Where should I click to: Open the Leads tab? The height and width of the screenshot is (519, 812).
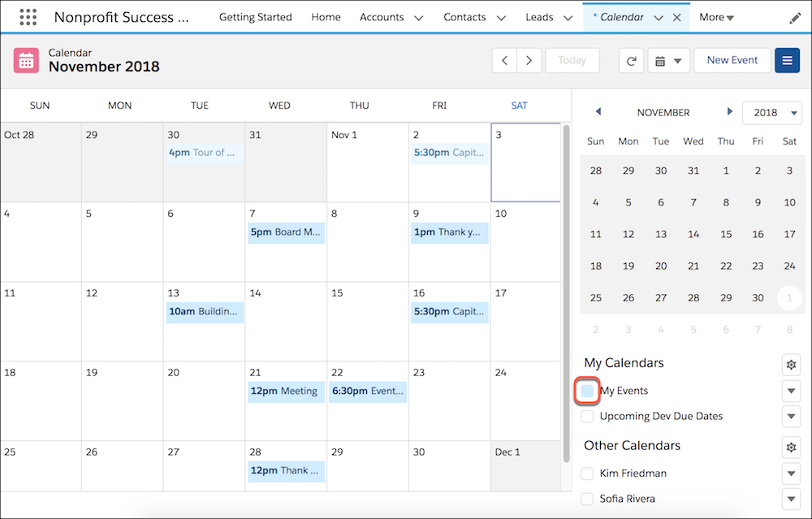(x=539, y=17)
